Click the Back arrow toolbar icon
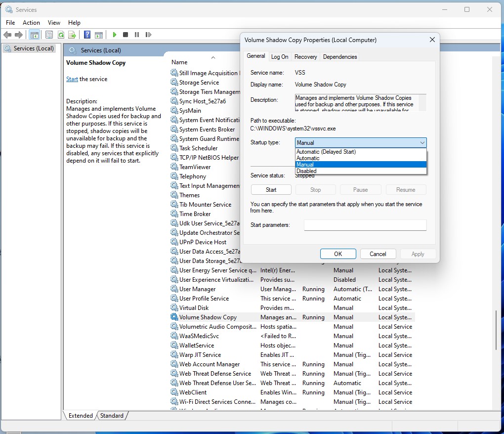 click(x=7, y=35)
